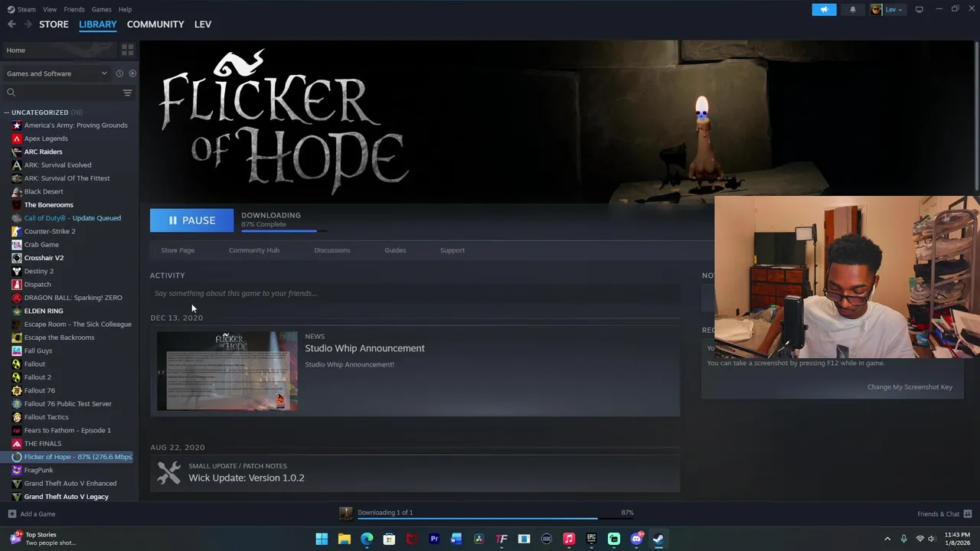The image size is (980, 551).
Task: Open the Games and Software dropdown
Action: pos(57,73)
